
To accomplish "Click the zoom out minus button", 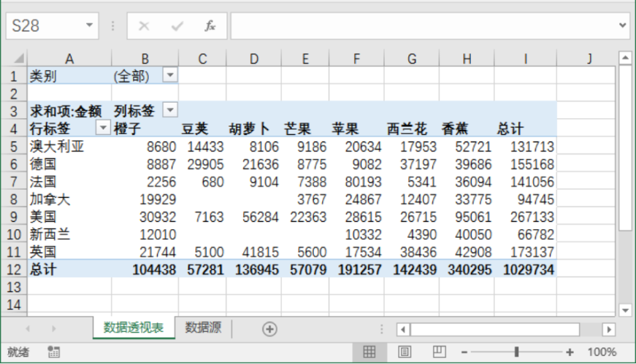I will coord(464,352).
